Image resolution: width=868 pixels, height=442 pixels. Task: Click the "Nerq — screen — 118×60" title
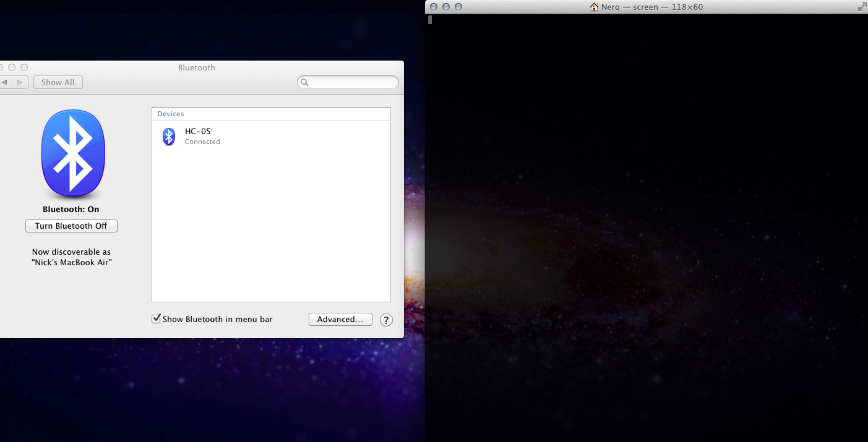pos(652,7)
